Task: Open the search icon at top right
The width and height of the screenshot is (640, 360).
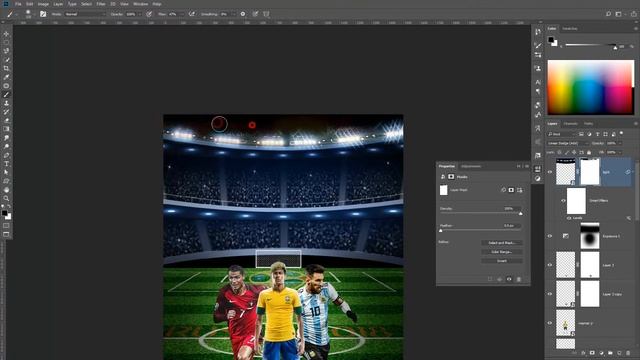Action: [x=608, y=14]
